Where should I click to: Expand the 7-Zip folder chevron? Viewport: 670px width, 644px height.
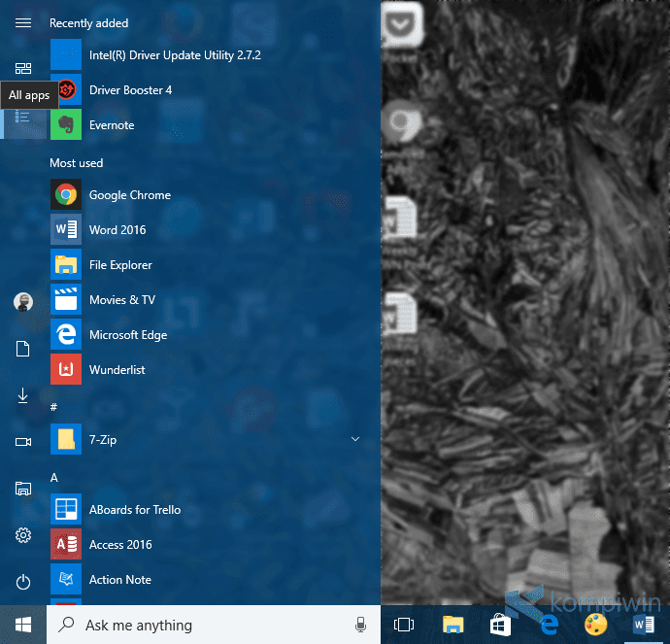(355, 439)
